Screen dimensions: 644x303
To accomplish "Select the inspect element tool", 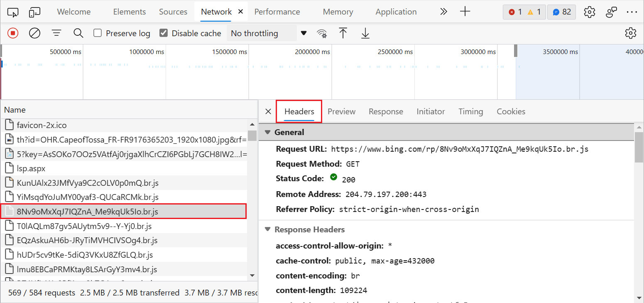I will [13, 12].
